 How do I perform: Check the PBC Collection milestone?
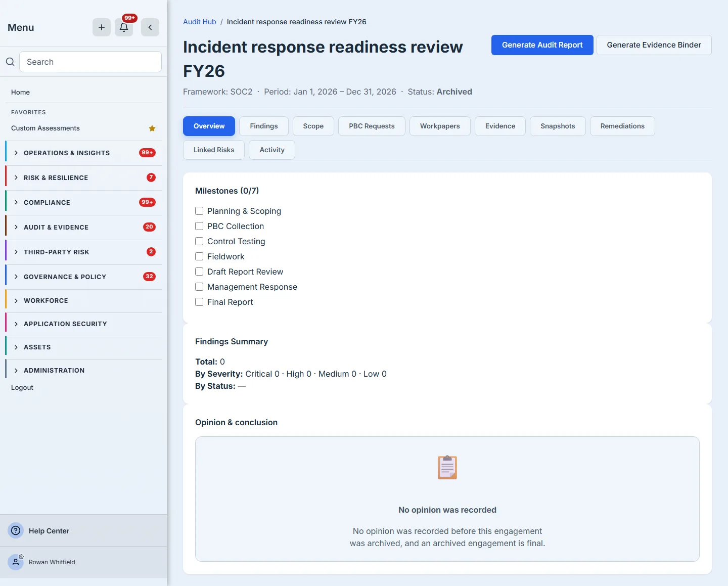coord(199,226)
